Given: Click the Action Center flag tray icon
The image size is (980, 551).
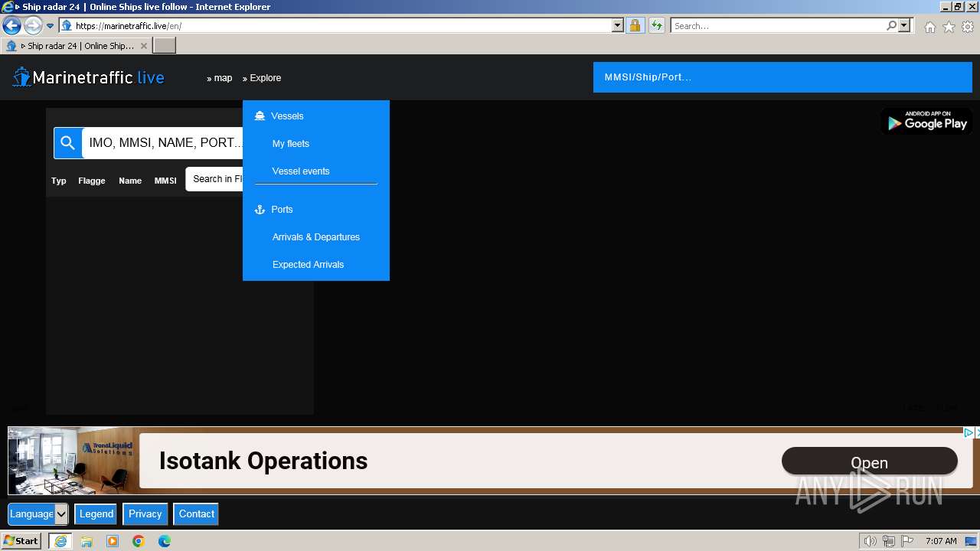Looking at the screenshot, I should click(x=907, y=541).
